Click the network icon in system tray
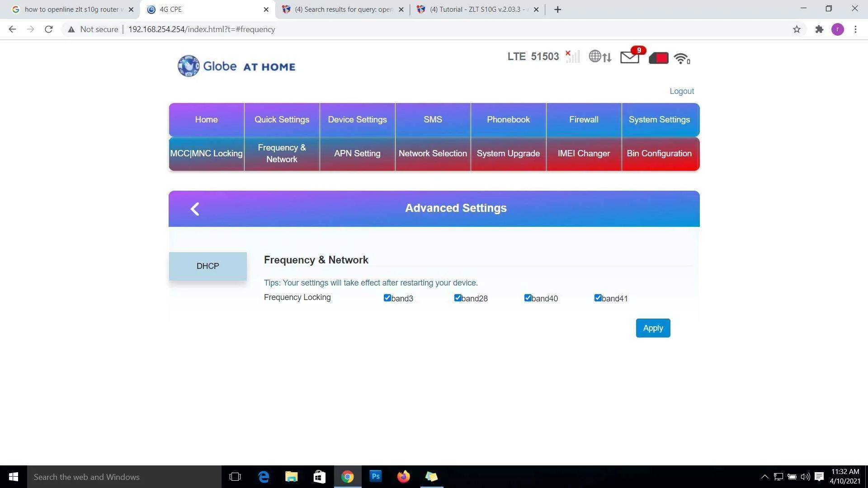 [x=778, y=477]
